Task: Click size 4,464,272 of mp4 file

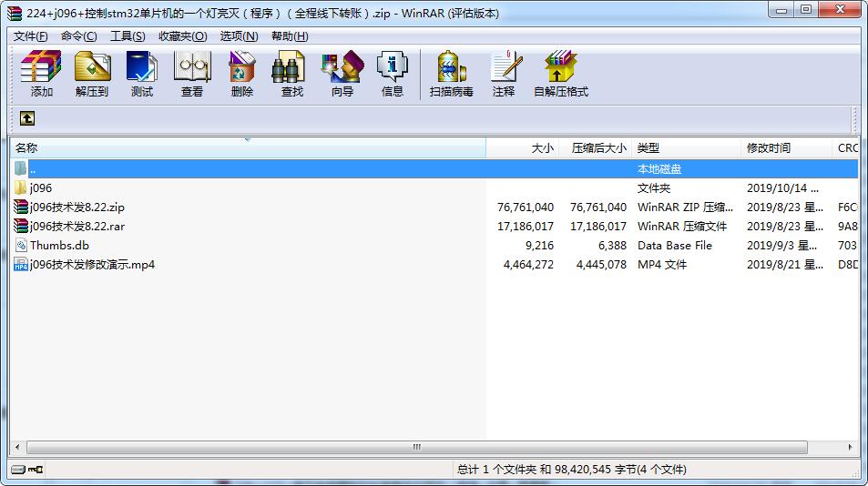Action: point(528,264)
